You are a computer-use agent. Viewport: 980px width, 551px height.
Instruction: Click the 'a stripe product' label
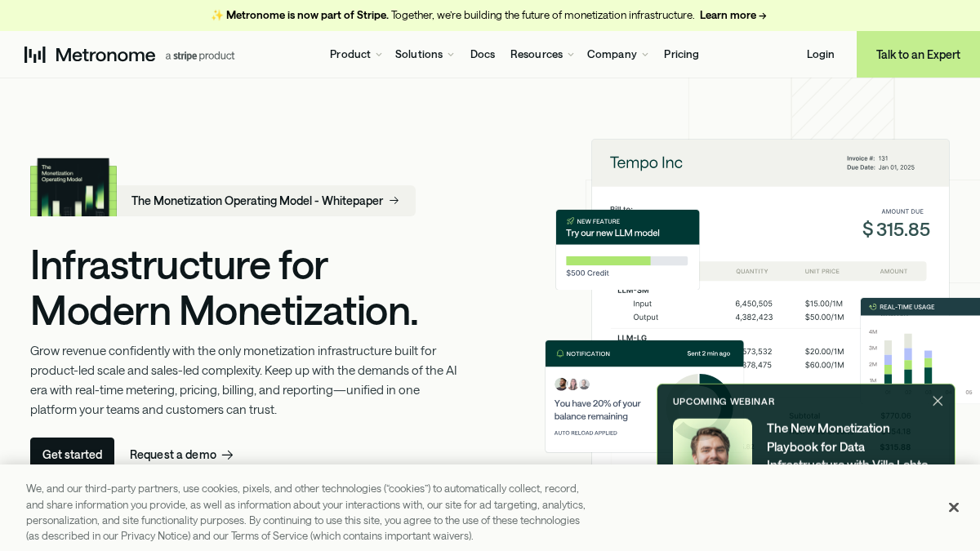coord(200,56)
